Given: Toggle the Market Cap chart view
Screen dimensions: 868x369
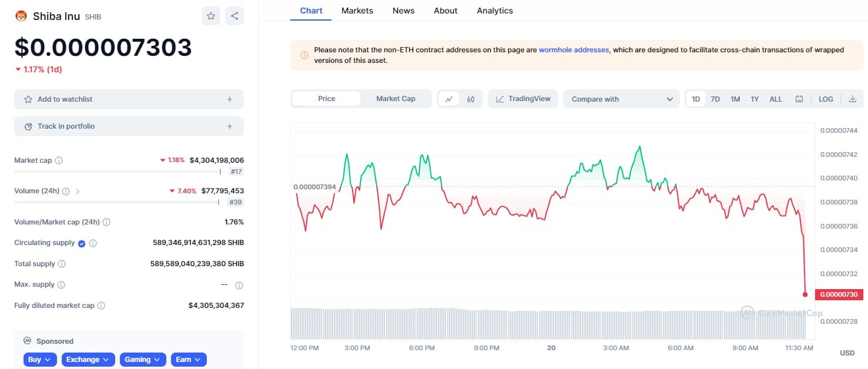Looking at the screenshot, I should [396, 99].
